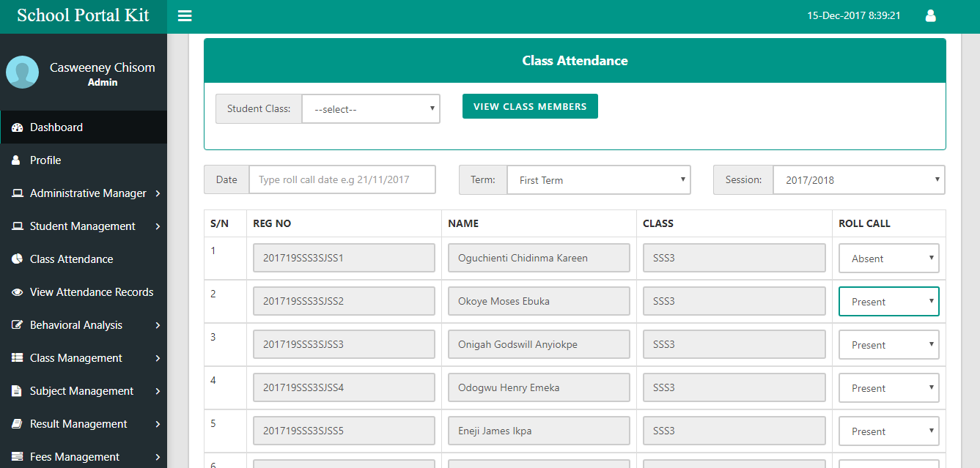Expand the Administrative Manager submenu
Screen dimensions: 980x468
point(158,193)
